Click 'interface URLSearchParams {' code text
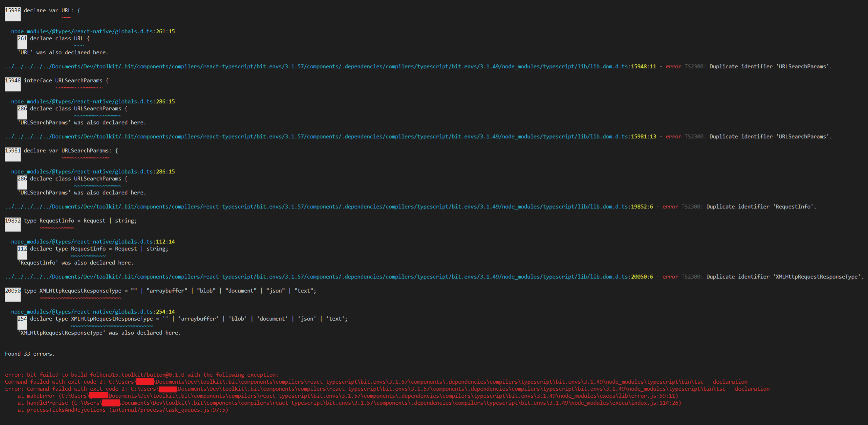 [66, 81]
